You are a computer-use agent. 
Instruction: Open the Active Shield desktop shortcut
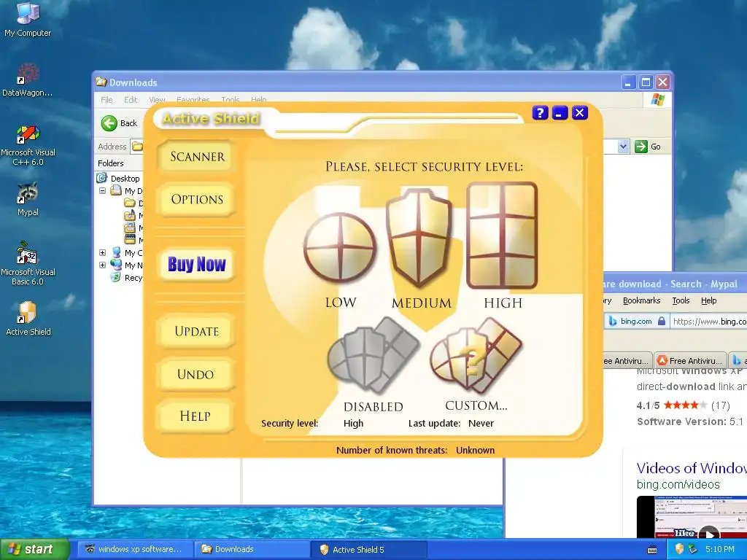(28, 319)
